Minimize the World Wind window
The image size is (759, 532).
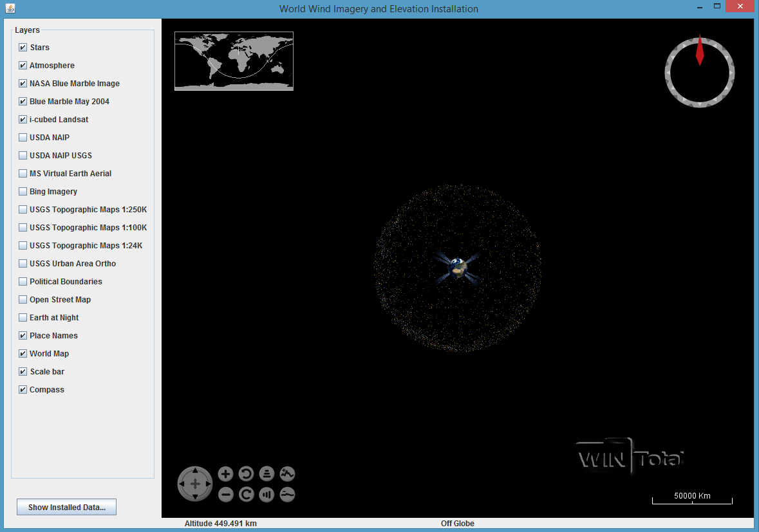tap(700, 7)
